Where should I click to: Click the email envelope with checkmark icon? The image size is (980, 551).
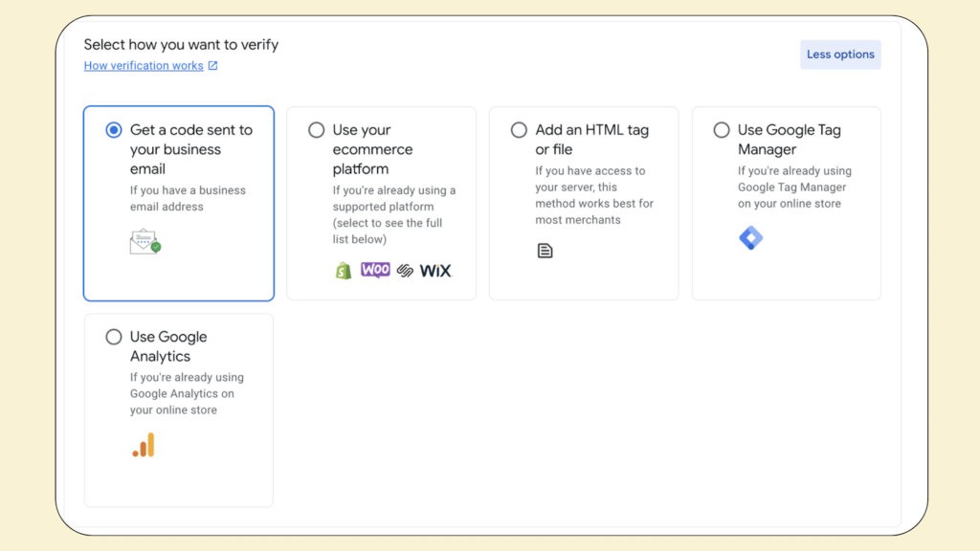click(145, 242)
